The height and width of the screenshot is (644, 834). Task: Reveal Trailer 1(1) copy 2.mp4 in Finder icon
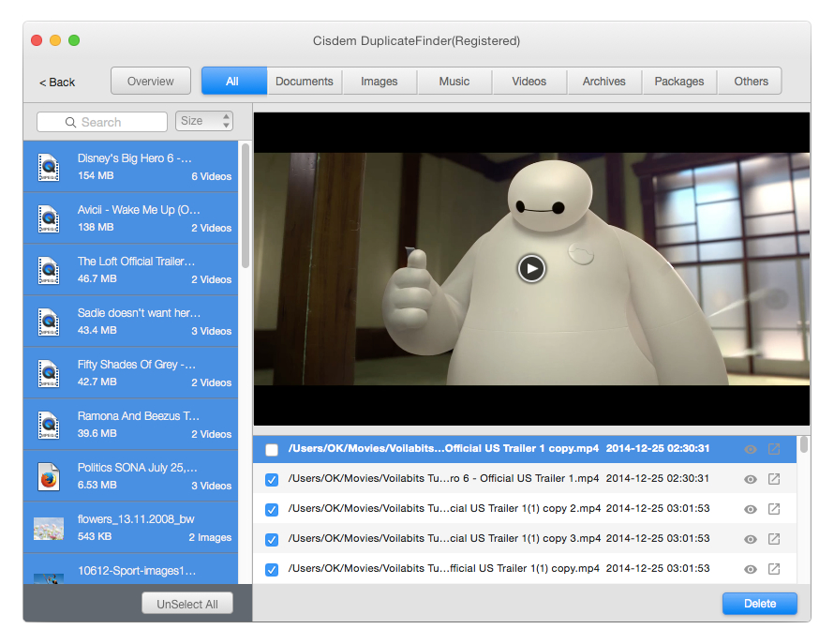point(774,509)
